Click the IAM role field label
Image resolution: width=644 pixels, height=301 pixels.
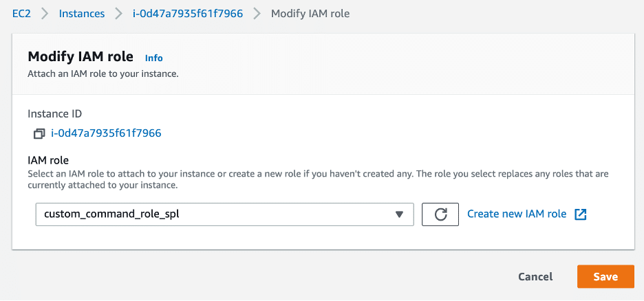click(x=48, y=160)
